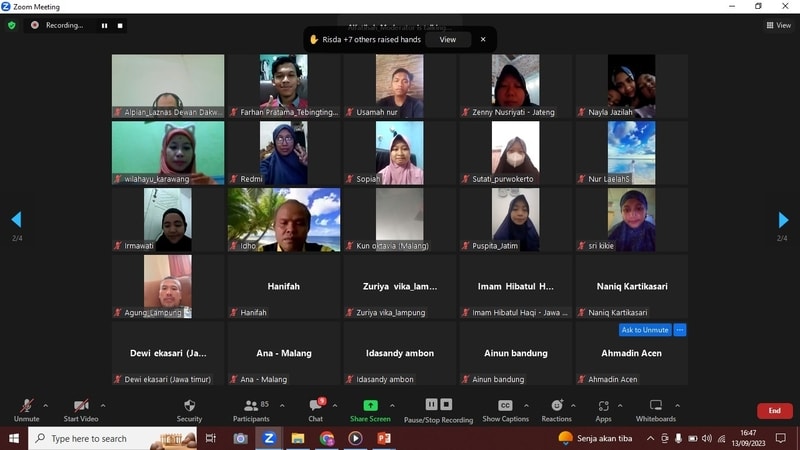Expand arrow next to Apps
The width and height of the screenshot is (800, 450).
pos(620,406)
